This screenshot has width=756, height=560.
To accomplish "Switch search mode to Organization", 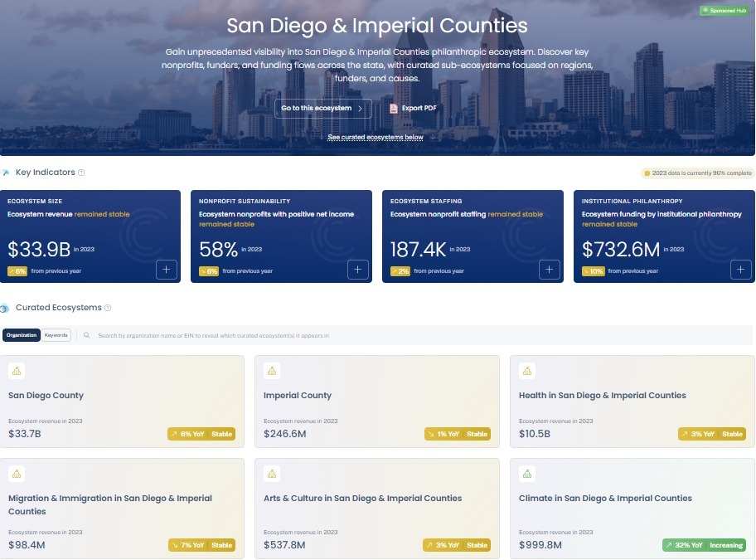I will [22, 335].
